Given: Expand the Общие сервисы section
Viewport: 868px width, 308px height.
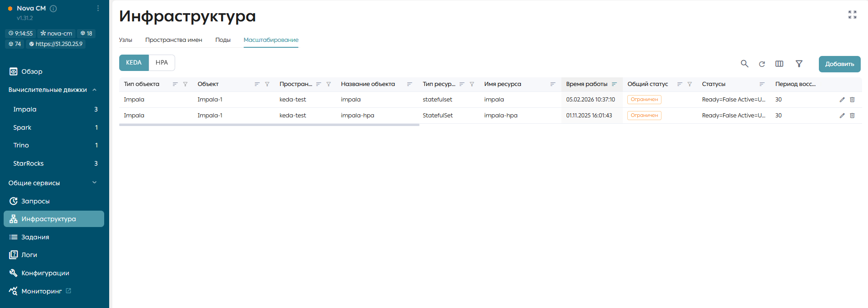Looking at the screenshot, I should pyautogui.click(x=95, y=183).
